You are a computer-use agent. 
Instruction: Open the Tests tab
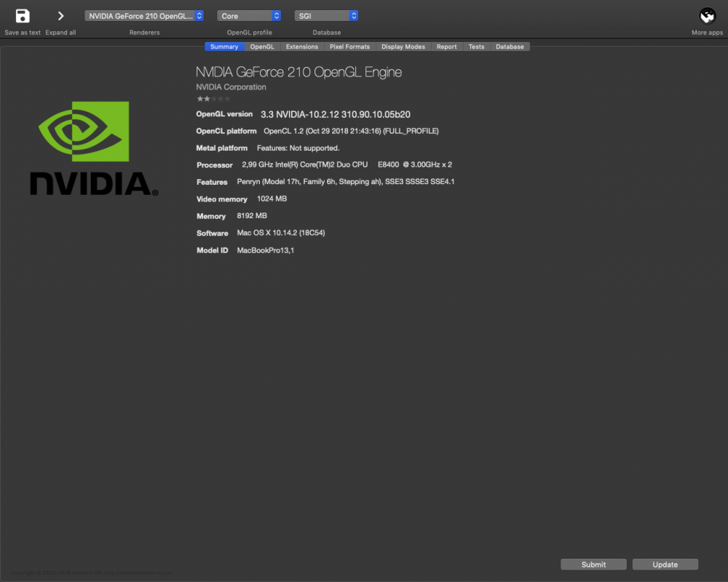(476, 47)
